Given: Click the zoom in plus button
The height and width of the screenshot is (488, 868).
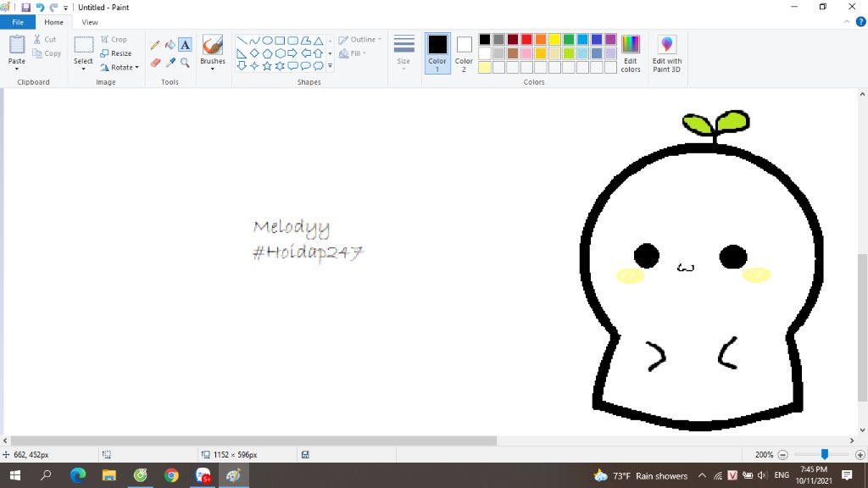Looking at the screenshot, I should (x=860, y=455).
